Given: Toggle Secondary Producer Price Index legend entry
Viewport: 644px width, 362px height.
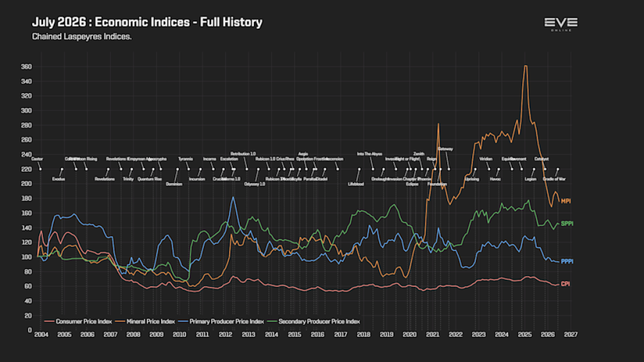Looking at the screenshot, I should pyautogui.click(x=314, y=321).
